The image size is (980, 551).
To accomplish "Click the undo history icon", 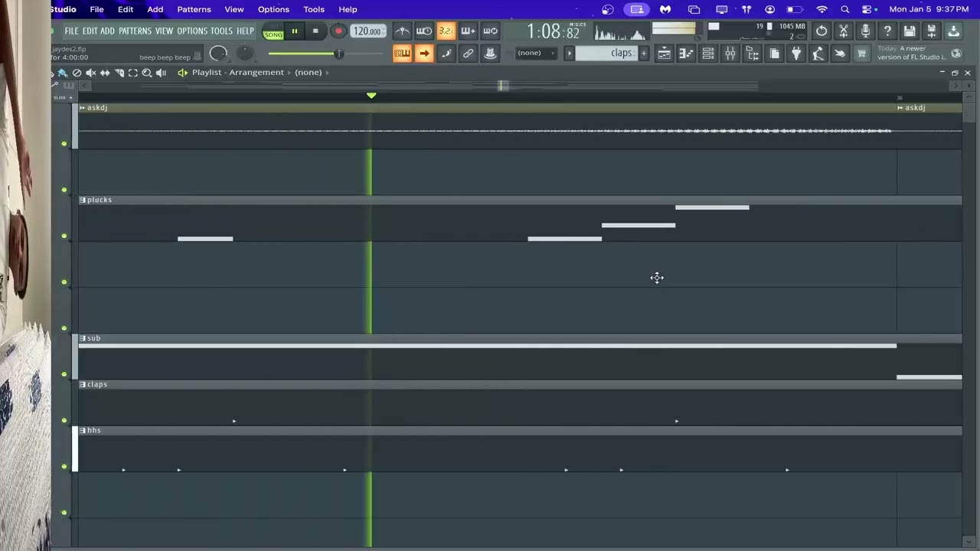I will (x=822, y=31).
